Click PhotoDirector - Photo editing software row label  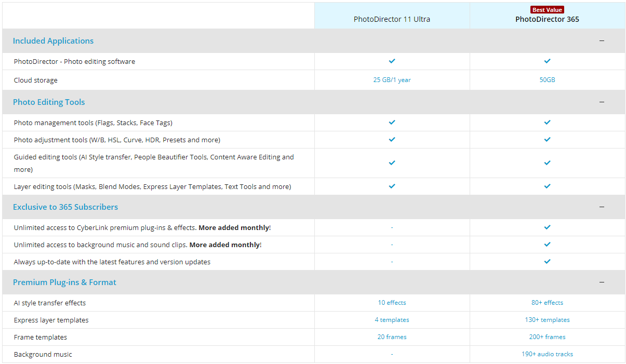click(x=74, y=61)
